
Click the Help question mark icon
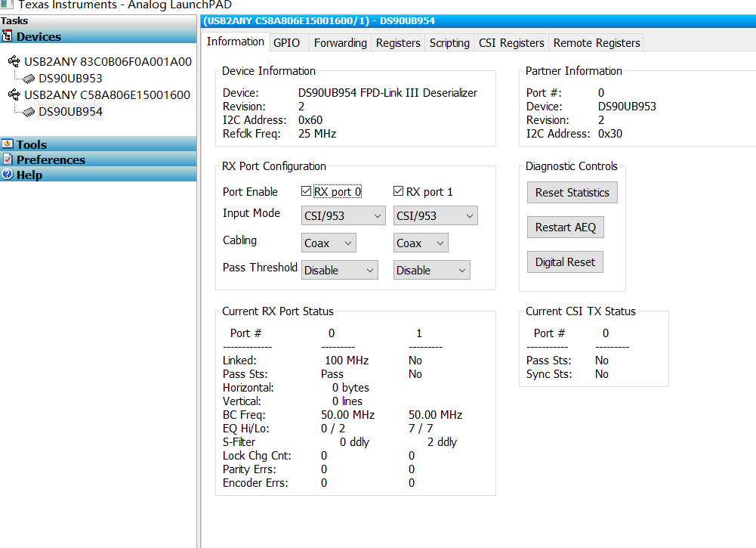click(x=8, y=174)
